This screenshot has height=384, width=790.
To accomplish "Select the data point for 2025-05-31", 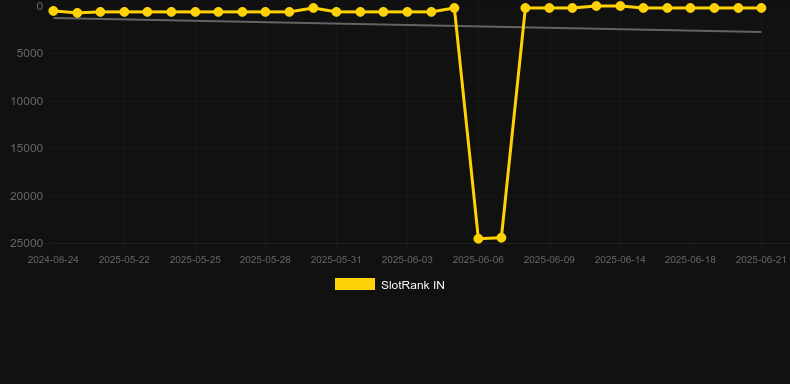I will pos(337,12).
